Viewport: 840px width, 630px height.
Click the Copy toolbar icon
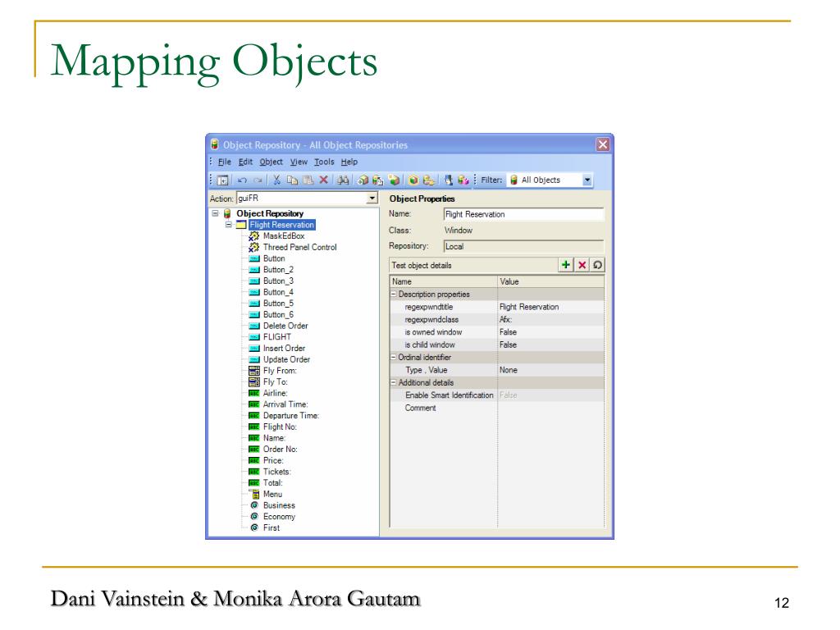(293, 180)
